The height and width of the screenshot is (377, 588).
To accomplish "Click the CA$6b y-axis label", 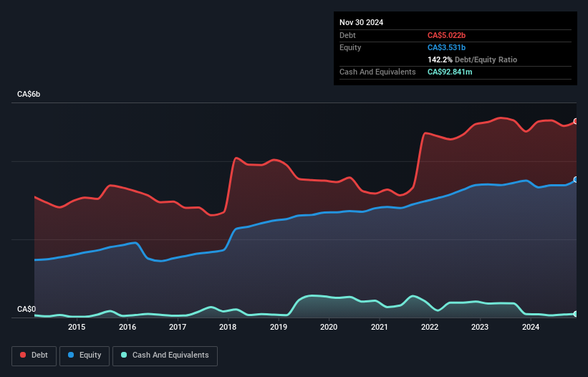I will (x=29, y=94).
